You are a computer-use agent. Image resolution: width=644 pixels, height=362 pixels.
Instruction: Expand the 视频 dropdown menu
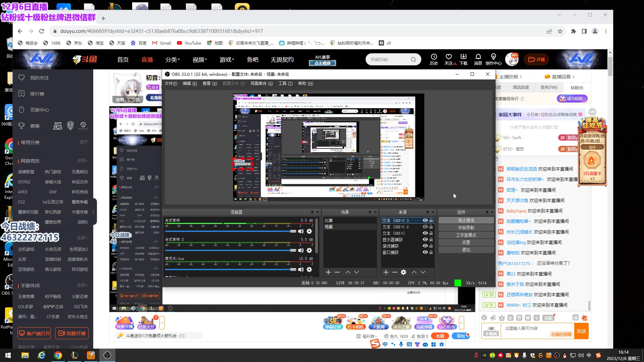click(200, 60)
